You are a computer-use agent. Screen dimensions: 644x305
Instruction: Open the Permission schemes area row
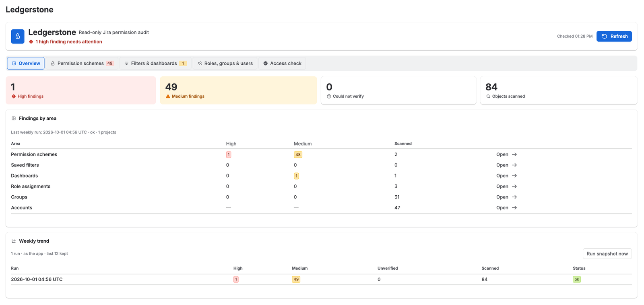point(506,154)
